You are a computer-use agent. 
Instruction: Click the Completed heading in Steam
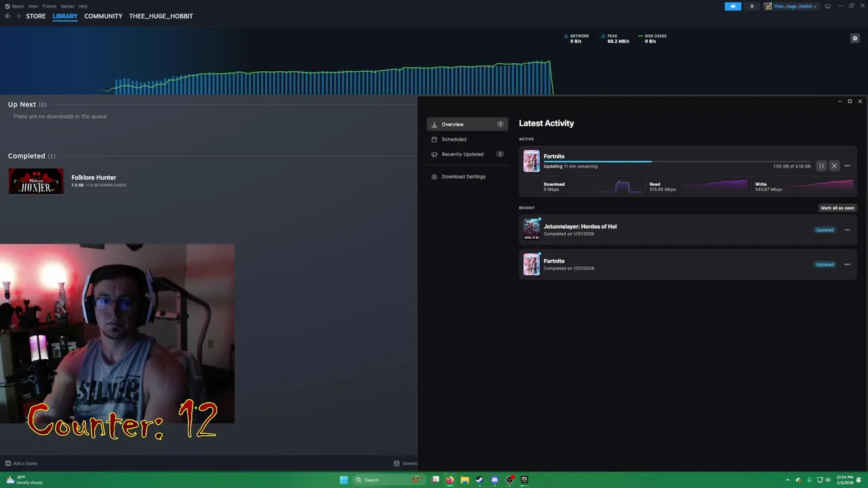(x=26, y=156)
